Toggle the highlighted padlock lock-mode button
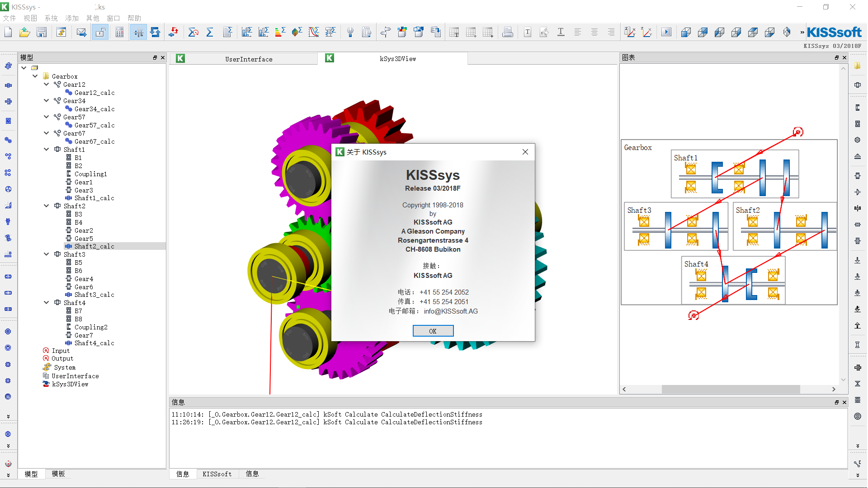 point(100,32)
